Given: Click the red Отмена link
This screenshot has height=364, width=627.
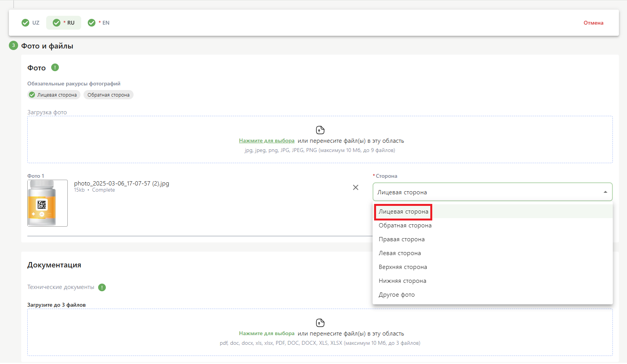Looking at the screenshot, I should (593, 23).
